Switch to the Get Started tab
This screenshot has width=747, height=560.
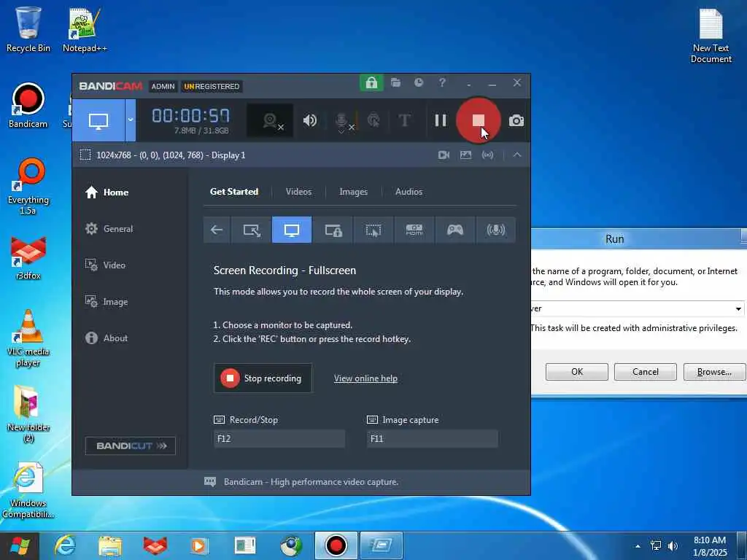[234, 192]
